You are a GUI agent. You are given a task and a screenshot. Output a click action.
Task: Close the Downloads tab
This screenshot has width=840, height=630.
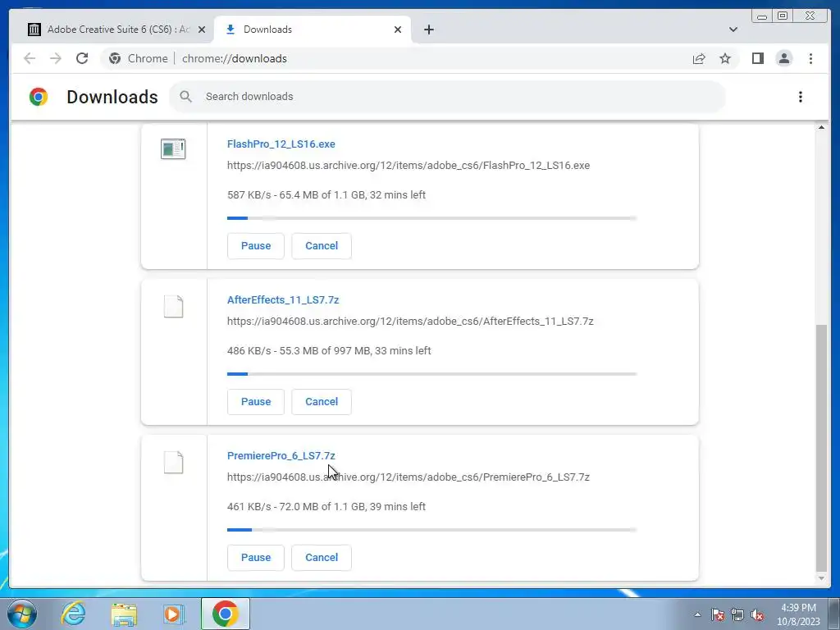[398, 30]
